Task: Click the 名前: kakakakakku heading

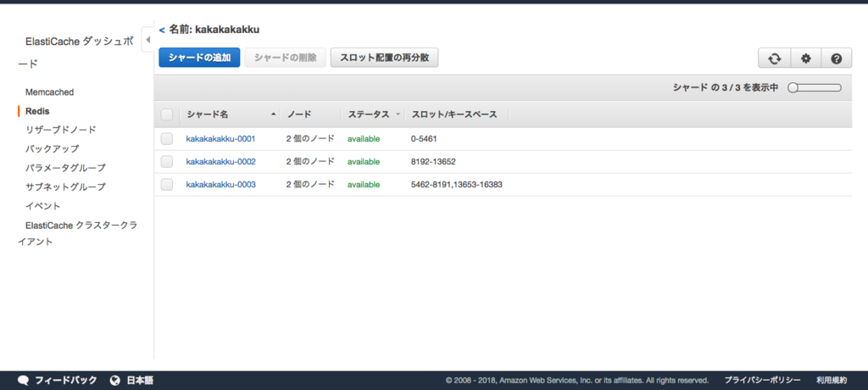Action: tap(214, 30)
